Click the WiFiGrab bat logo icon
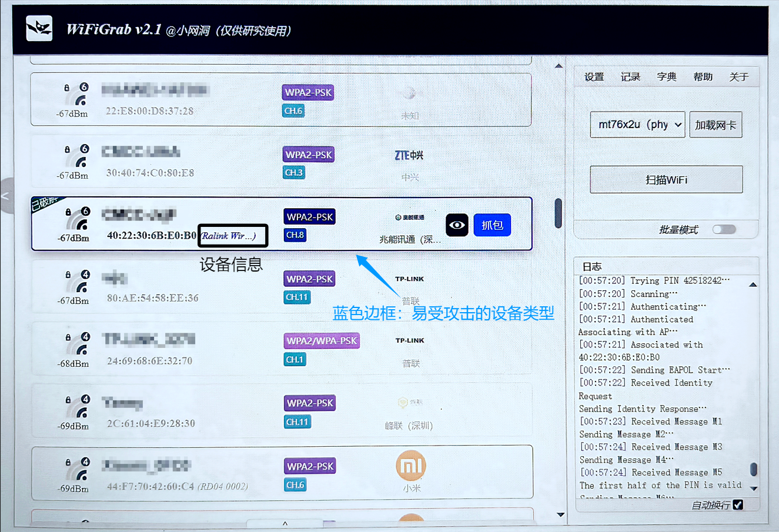779x532 pixels. (39, 28)
